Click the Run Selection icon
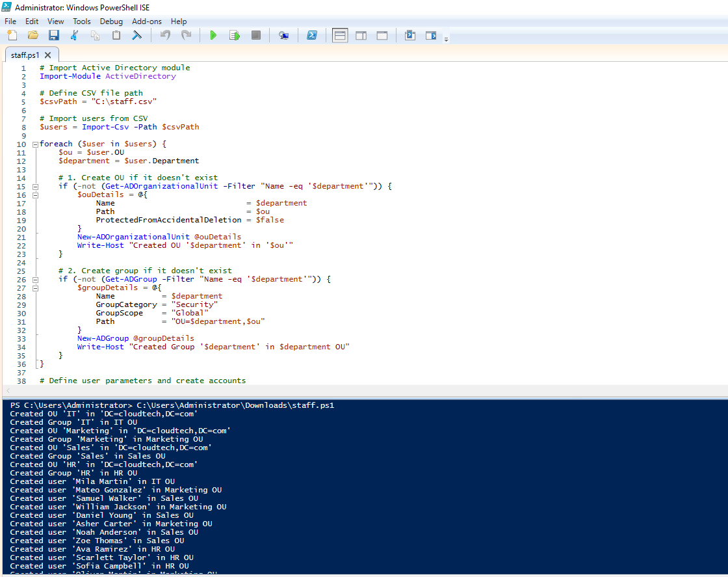 pos(234,35)
